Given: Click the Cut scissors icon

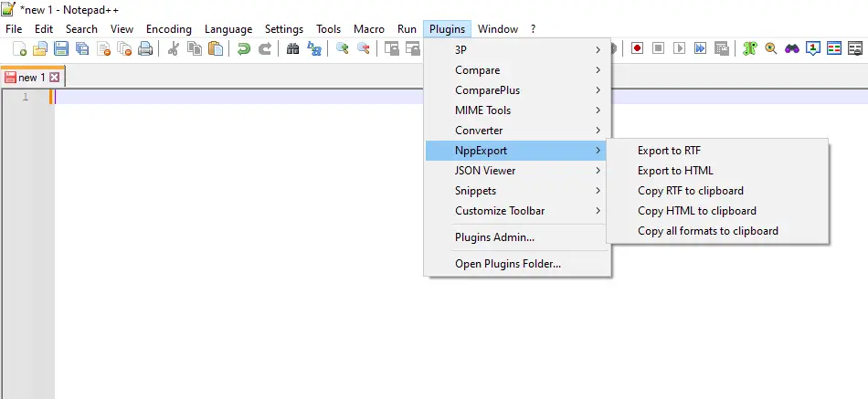Looking at the screenshot, I should [x=174, y=48].
